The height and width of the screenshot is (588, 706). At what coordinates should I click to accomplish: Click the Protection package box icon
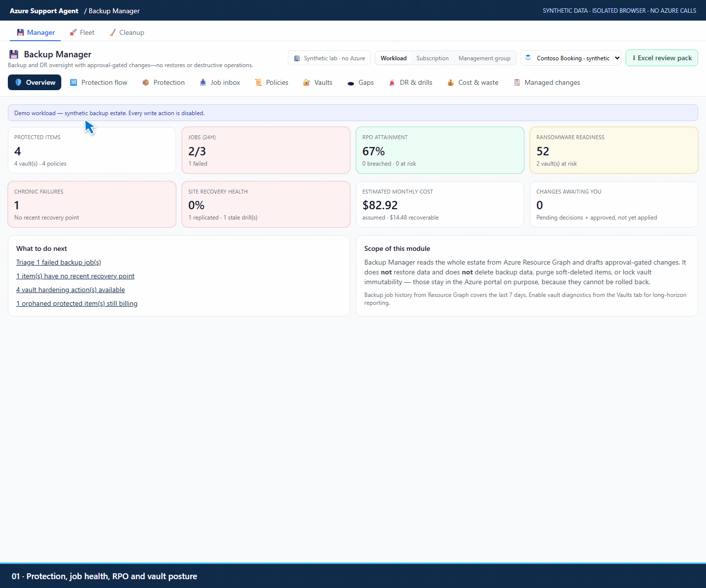point(146,82)
